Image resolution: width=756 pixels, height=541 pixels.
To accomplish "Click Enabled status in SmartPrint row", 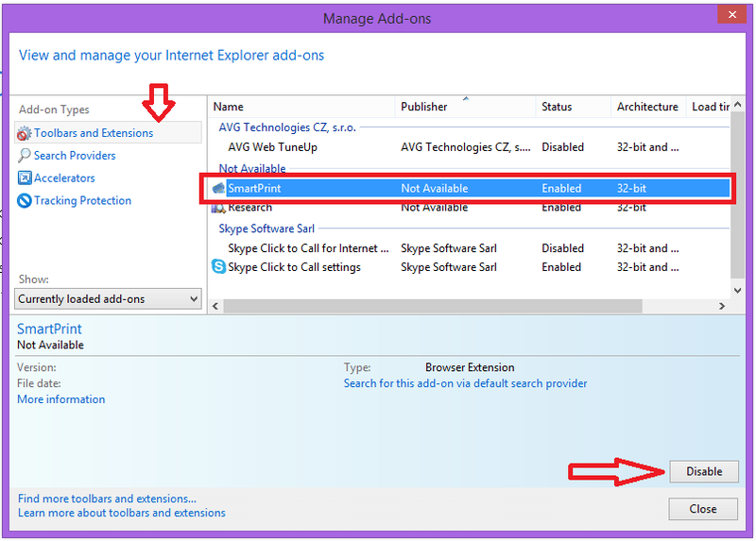I will click(561, 189).
